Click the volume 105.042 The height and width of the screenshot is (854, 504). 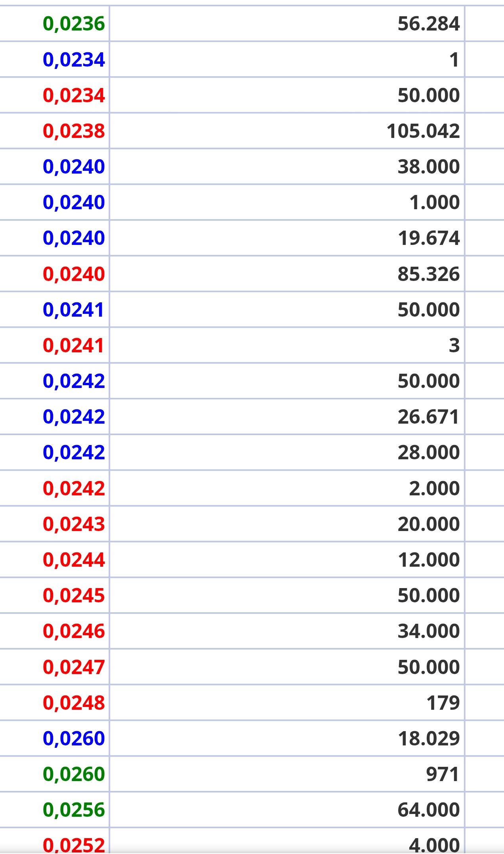point(423,131)
